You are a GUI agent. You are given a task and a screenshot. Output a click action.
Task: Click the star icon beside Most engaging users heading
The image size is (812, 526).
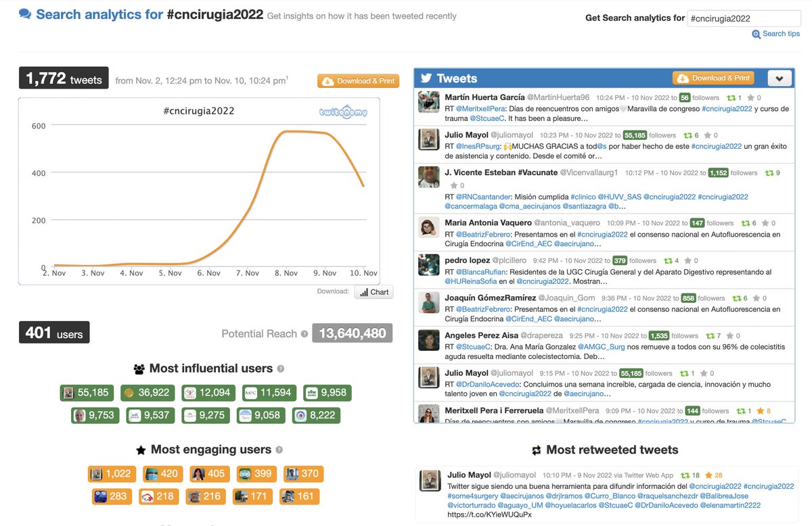(x=141, y=450)
